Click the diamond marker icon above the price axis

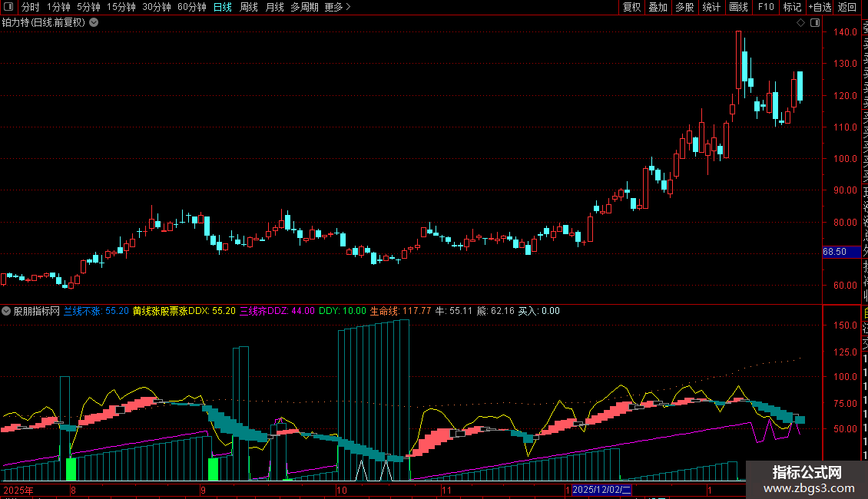tap(800, 23)
